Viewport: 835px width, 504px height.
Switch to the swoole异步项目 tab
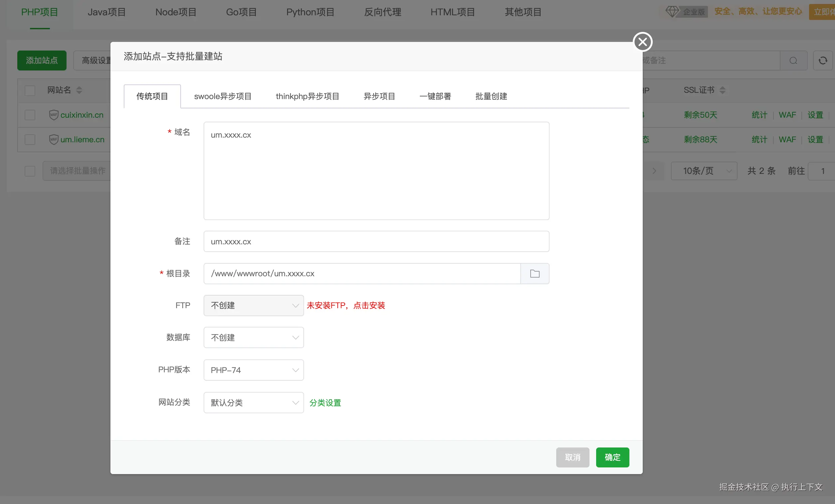(x=223, y=96)
